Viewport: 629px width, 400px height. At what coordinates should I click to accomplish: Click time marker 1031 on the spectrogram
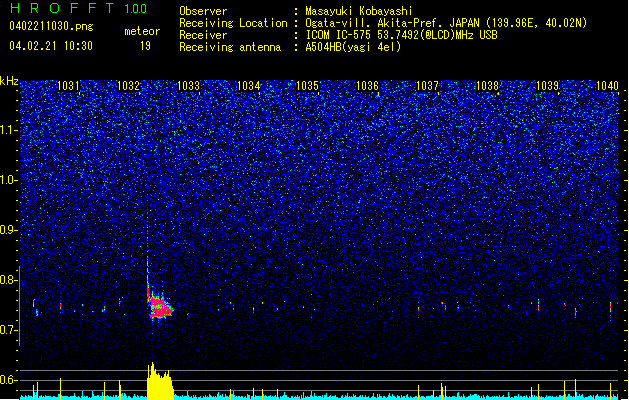68,85
